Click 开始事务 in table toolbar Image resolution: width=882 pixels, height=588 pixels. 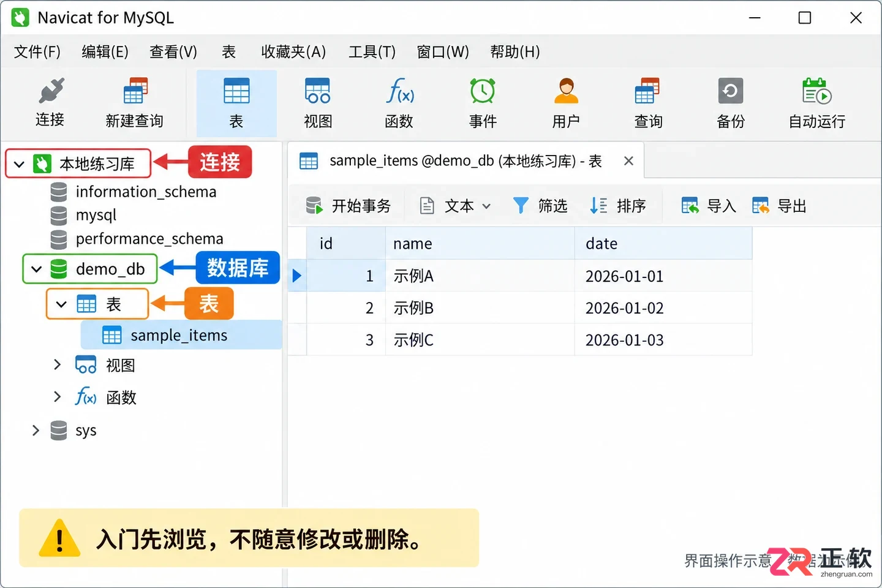(x=348, y=206)
